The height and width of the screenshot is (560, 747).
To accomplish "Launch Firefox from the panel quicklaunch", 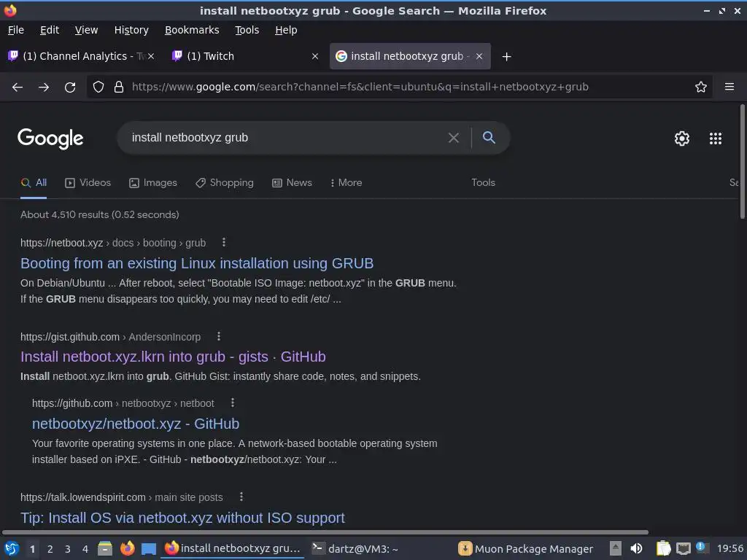I will coord(127,548).
